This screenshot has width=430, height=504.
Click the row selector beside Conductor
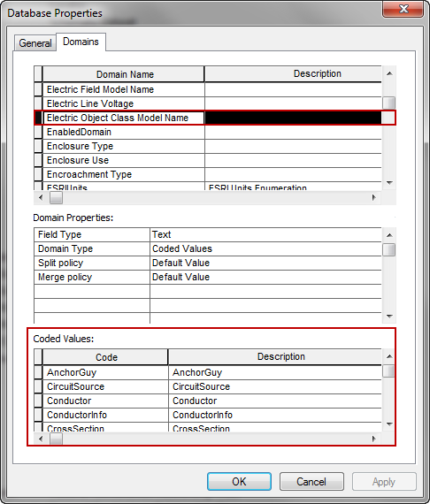(x=38, y=401)
